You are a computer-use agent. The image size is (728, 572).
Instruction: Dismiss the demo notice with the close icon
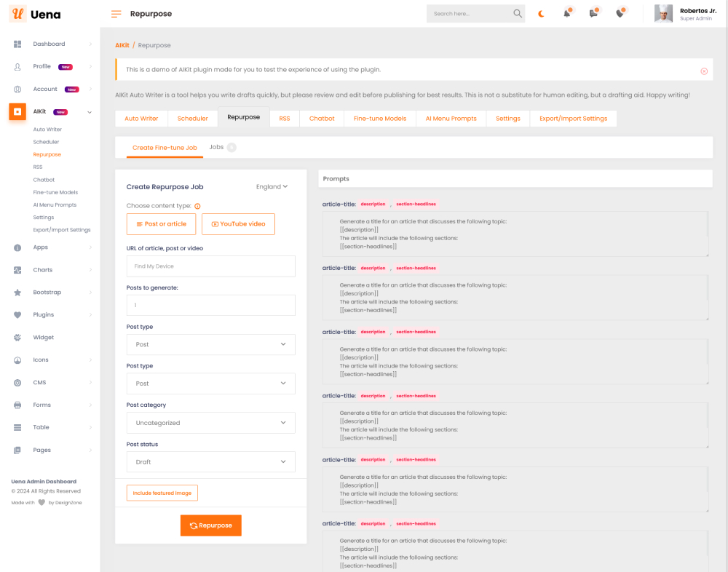(x=704, y=71)
